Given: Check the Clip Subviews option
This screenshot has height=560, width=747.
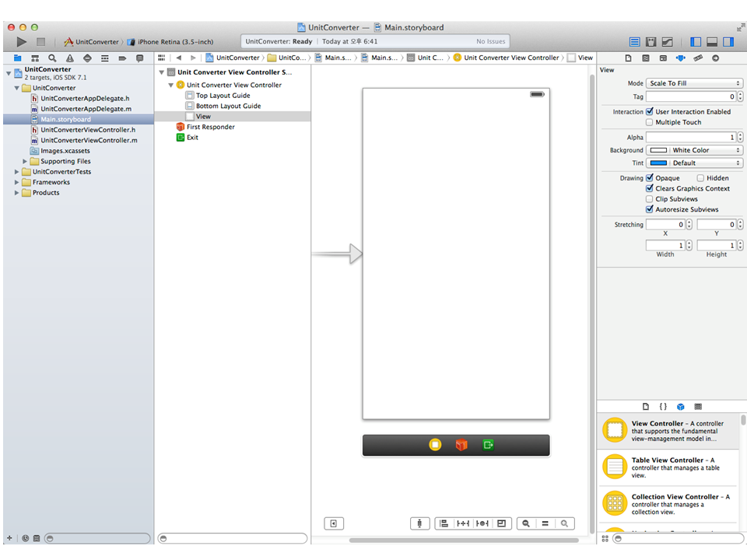Looking at the screenshot, I should (650, 199).
